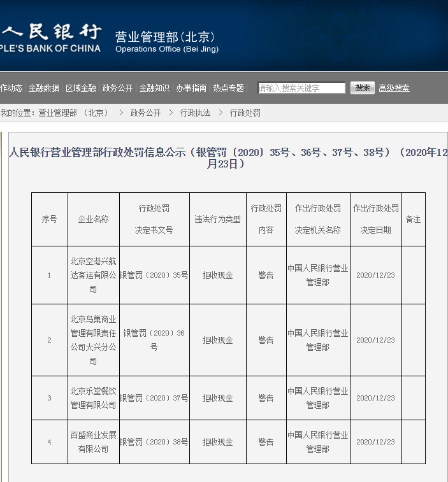448x482 pixels.
Task: Click date 2020/12/23 in row 4
Action: 376,442
